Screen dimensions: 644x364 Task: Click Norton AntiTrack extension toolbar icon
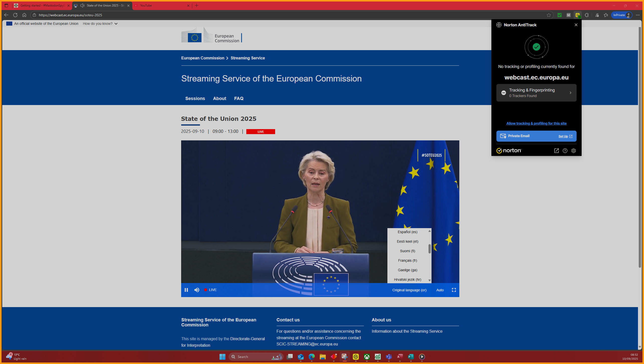pos(578,15)
